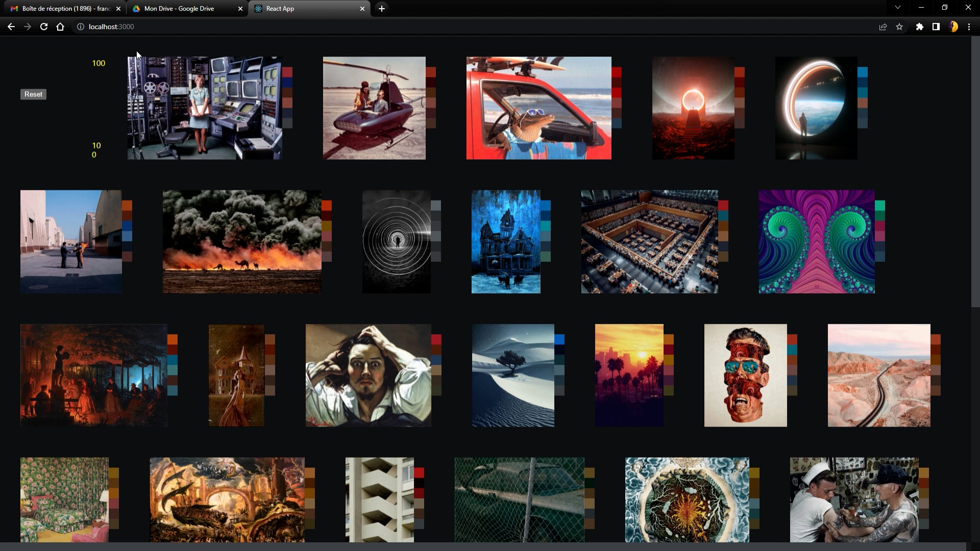View site information icon in address bar

pos(80,27)
